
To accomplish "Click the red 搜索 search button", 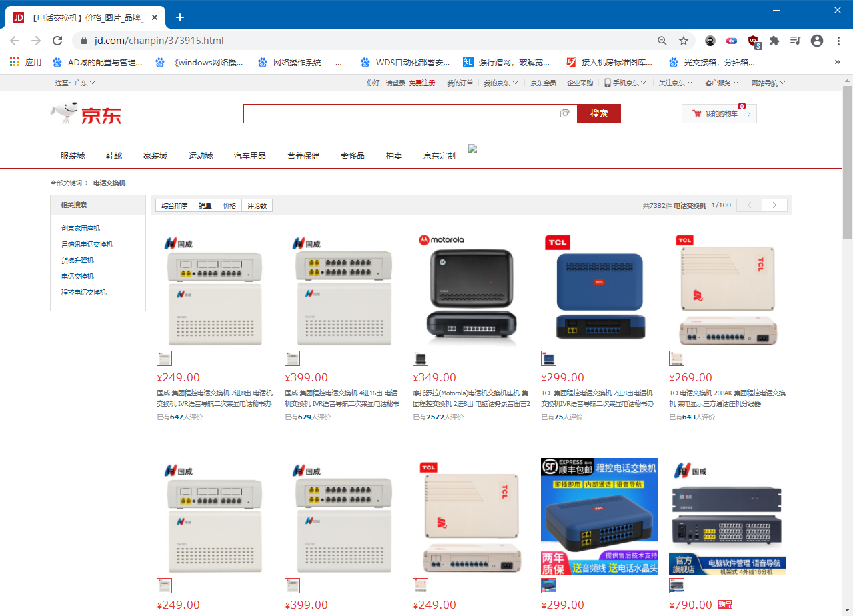I will point(599,113).
